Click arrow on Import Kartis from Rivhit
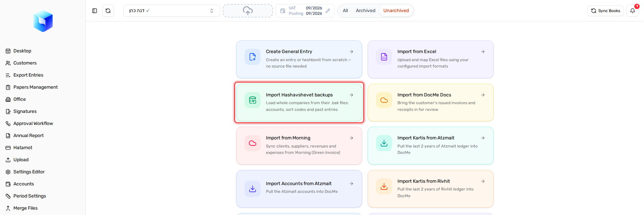Image resolution: width=644 pixels, height=215 pixels. [483, 181]
